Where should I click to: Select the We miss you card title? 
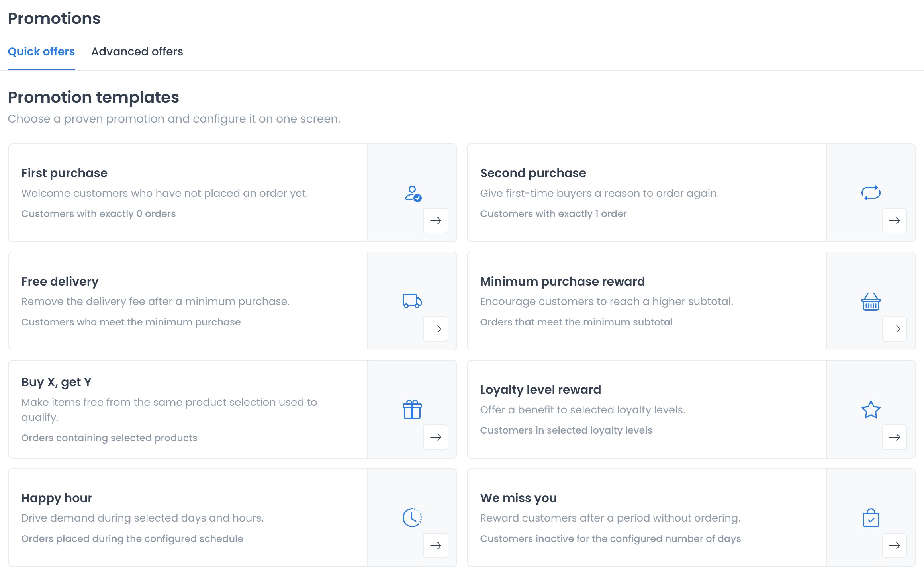[519, 498]
